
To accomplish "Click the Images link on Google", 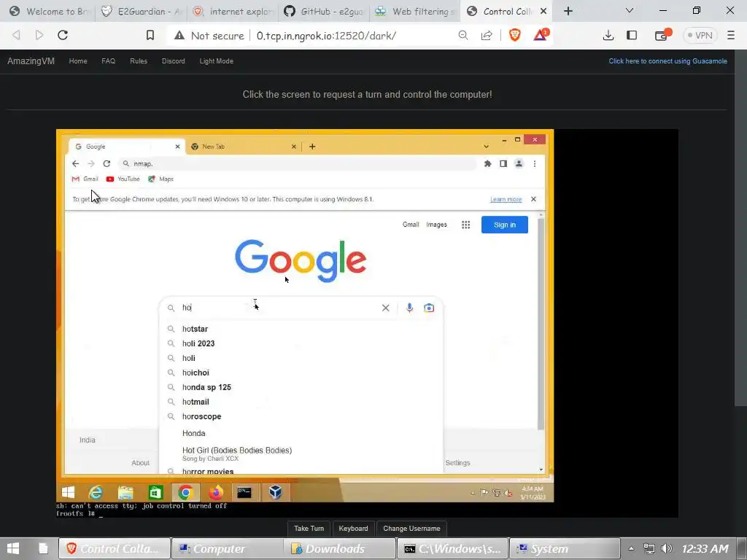I will click(436, 225).
